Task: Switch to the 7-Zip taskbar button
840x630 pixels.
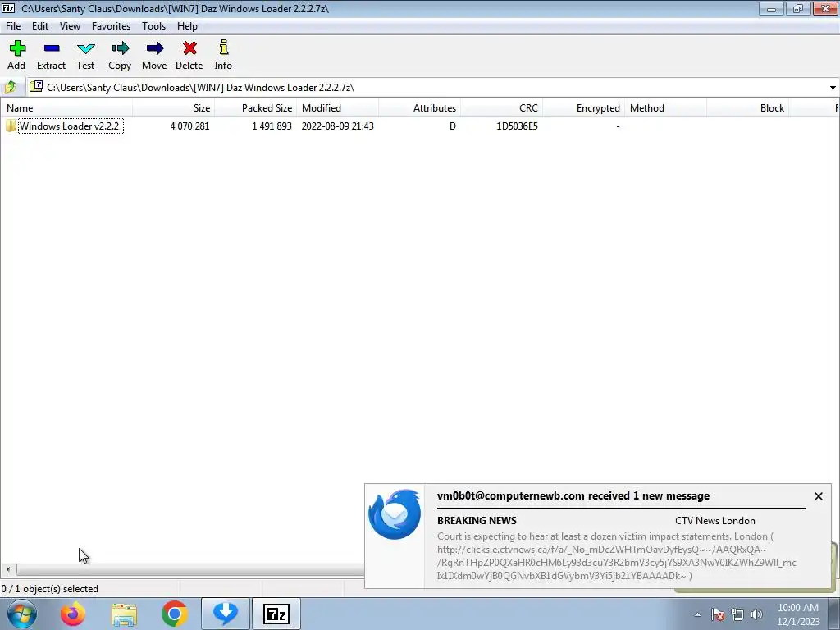Action: point(276,614)
